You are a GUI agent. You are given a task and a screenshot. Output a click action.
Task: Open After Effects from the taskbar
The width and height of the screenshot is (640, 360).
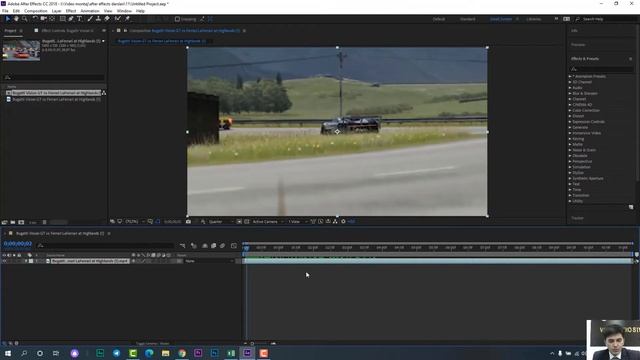tap(247, 353)
